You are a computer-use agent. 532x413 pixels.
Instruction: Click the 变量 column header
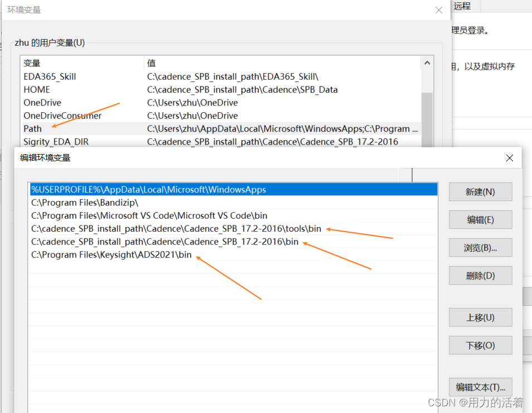click(x=83, y=63)
